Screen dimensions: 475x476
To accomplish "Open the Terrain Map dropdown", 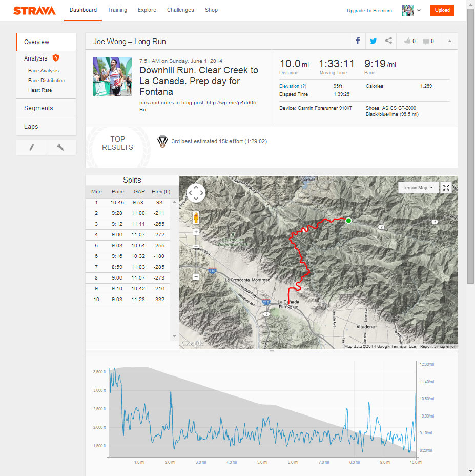I will 418,188.
